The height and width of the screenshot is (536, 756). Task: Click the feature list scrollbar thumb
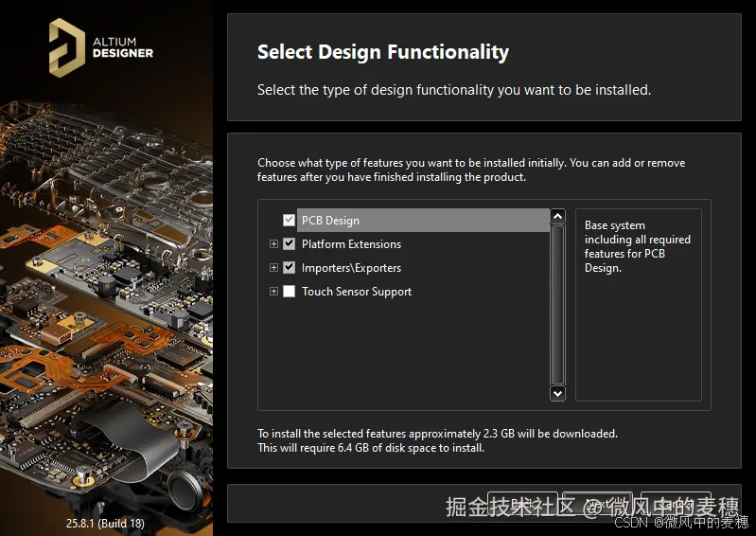pos(558,305)
